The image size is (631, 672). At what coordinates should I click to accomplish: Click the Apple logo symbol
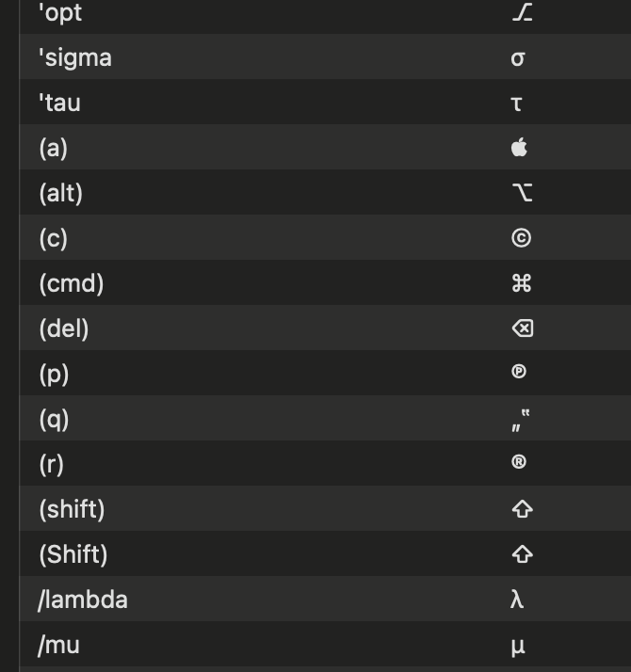pyautogui.click(x=519, y=147)
